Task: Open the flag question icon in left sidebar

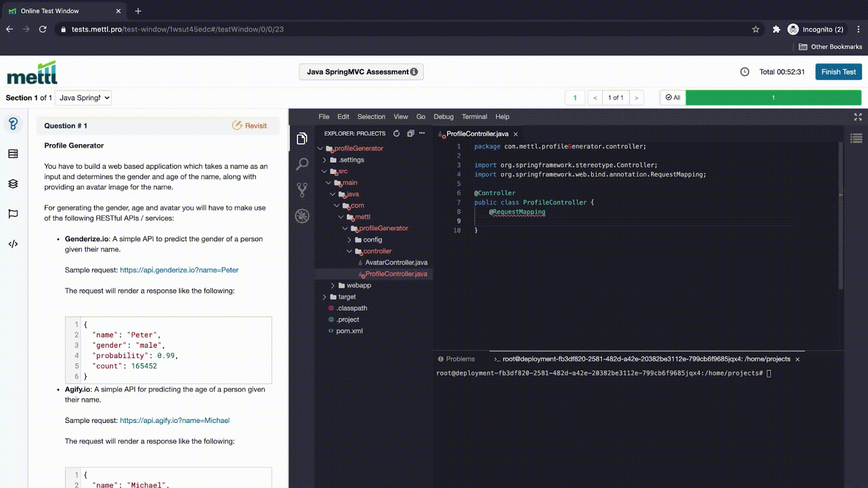Action: 12,214
